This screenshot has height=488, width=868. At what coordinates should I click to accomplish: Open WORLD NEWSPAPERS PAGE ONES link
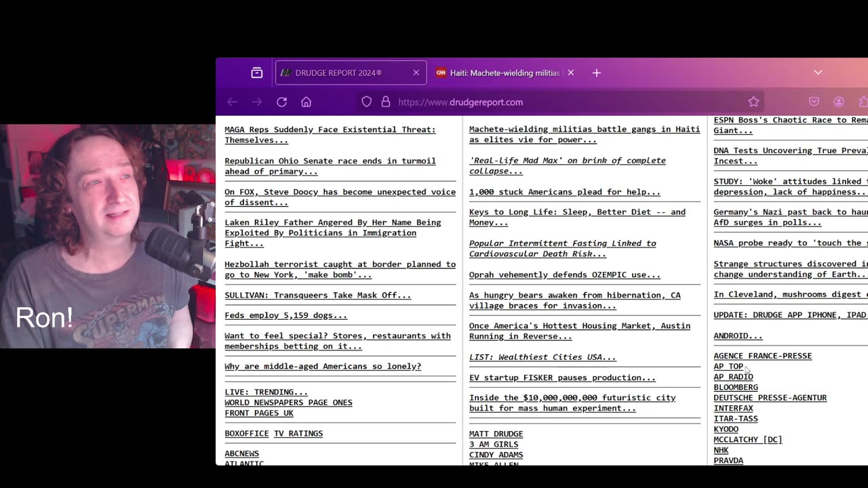click(x=288, y=403)
